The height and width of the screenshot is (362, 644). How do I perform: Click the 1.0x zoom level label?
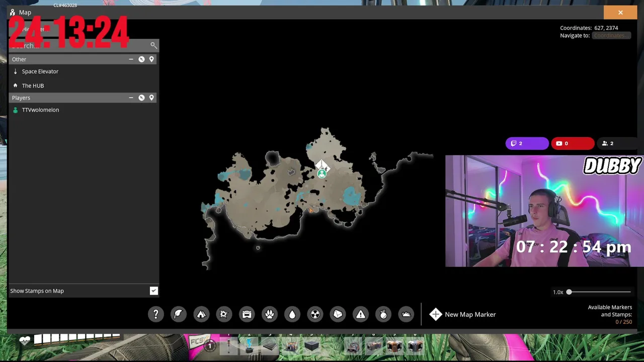[x=558, y=292]
